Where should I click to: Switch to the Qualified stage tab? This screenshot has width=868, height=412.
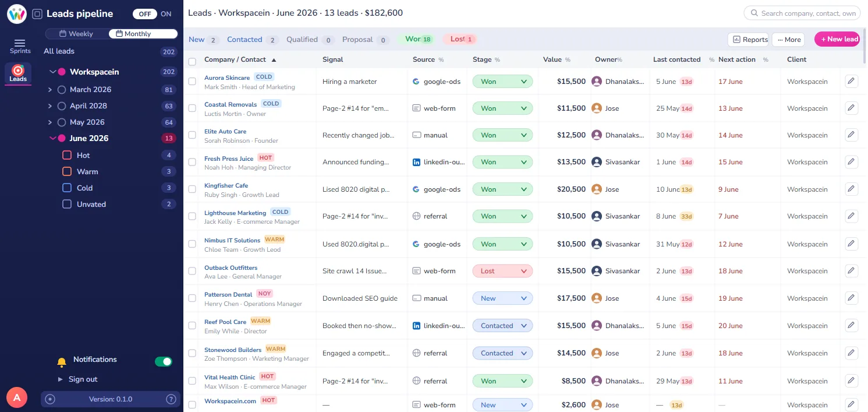coord(310,40)
